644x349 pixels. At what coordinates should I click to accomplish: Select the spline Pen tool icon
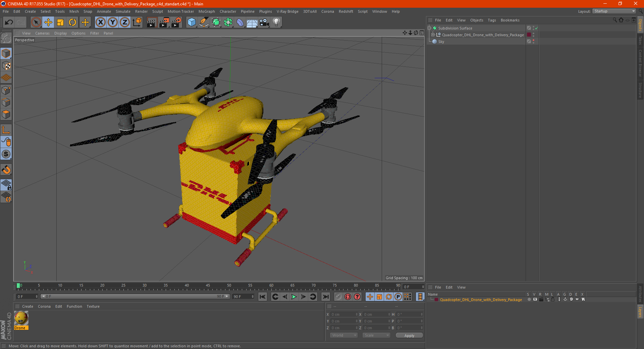(x=204, y=22)
